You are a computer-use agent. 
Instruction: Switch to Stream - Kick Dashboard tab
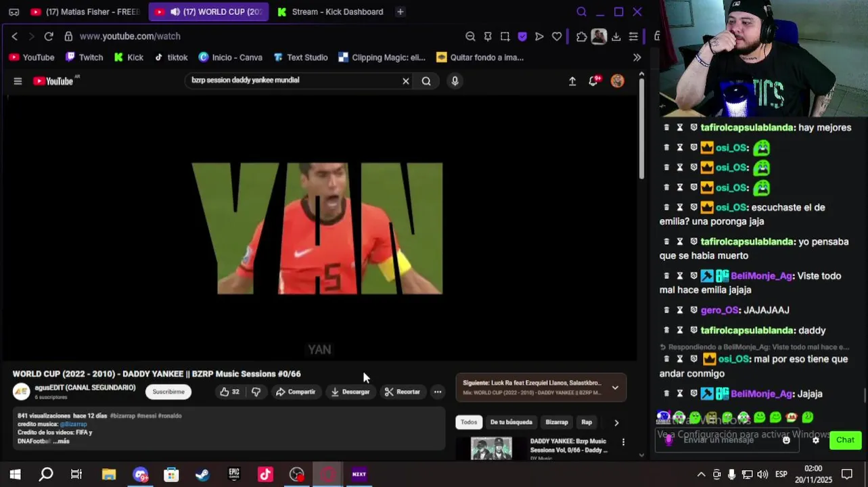pos(330,11)
